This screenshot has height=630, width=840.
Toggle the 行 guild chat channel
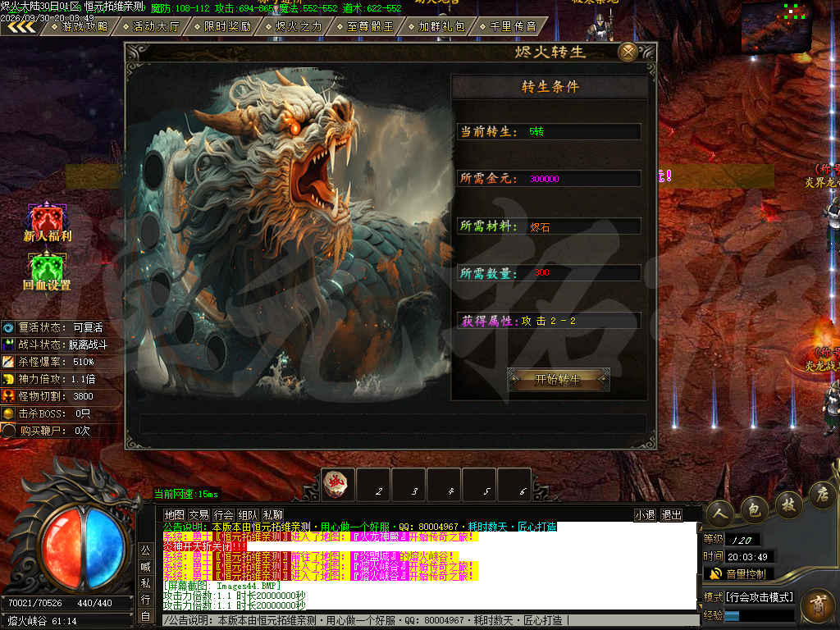coord(145,600)
